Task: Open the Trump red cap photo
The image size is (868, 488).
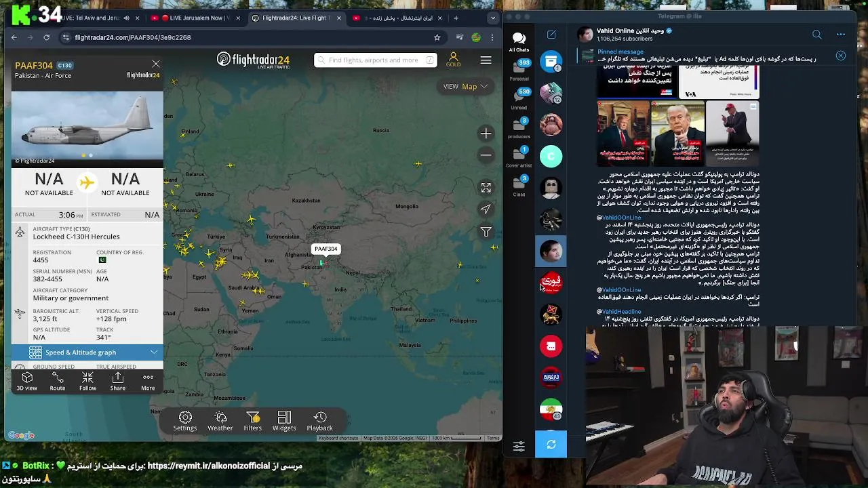Action: 732,134
